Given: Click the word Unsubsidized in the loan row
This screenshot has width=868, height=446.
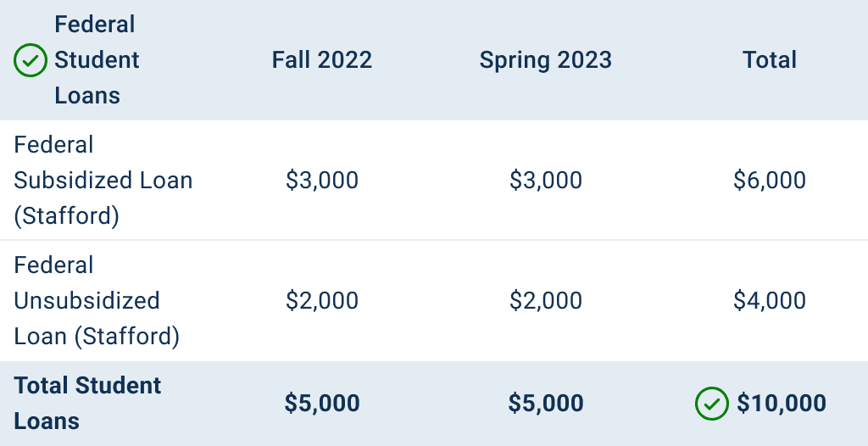Looking at the screenshot, I should pos(87,300).
